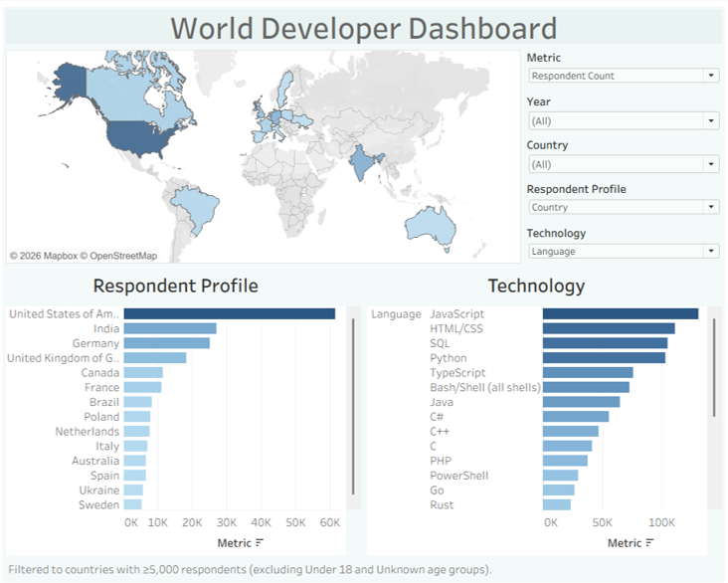The width and height of the screenshot is (728, 583).
Task: Select Australia on the world map
Action: [x=430, y=228]
